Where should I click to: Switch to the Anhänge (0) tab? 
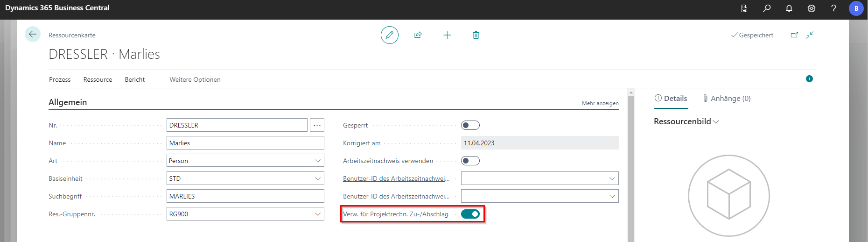pos(727,99)
